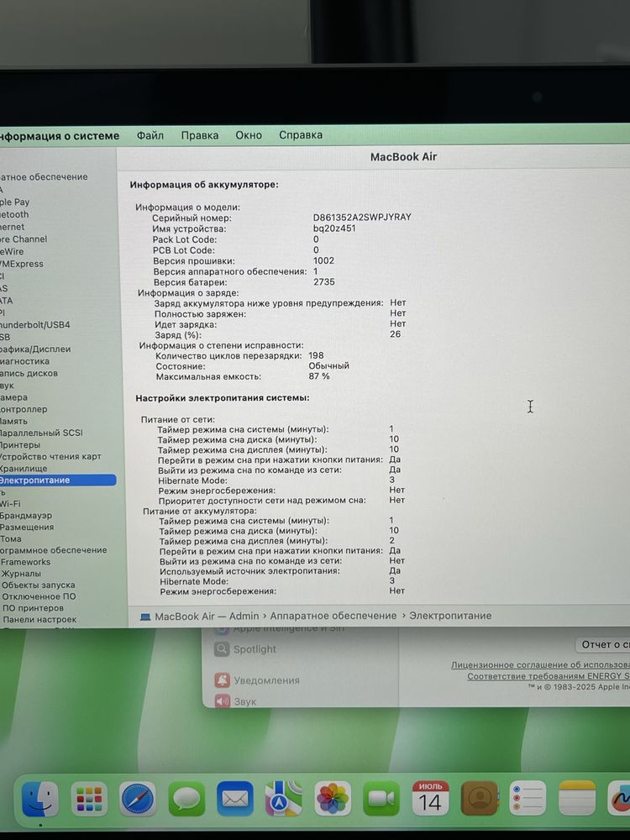Select Wi-Fi in the sidebar

click(10, 503)
